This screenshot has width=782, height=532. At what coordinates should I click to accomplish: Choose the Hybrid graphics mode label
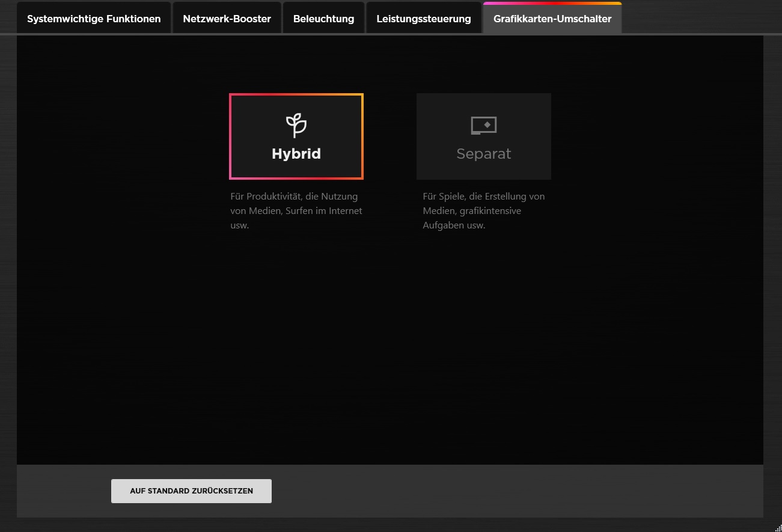pyautogui.click(x=296, y=154)
